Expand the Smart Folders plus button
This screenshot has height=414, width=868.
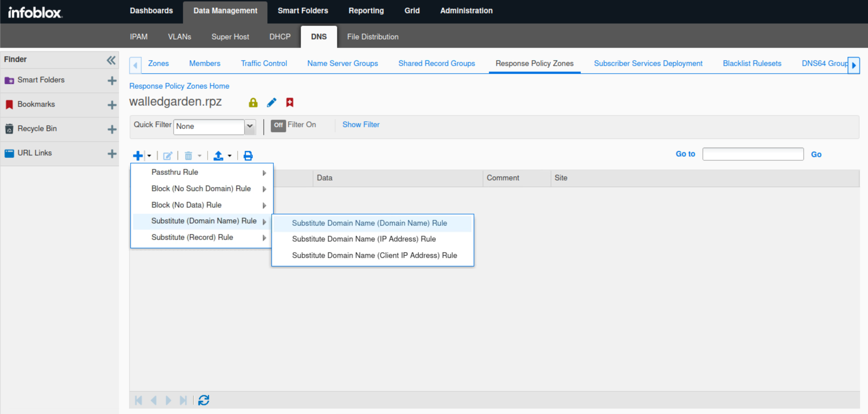click(112, 80)
